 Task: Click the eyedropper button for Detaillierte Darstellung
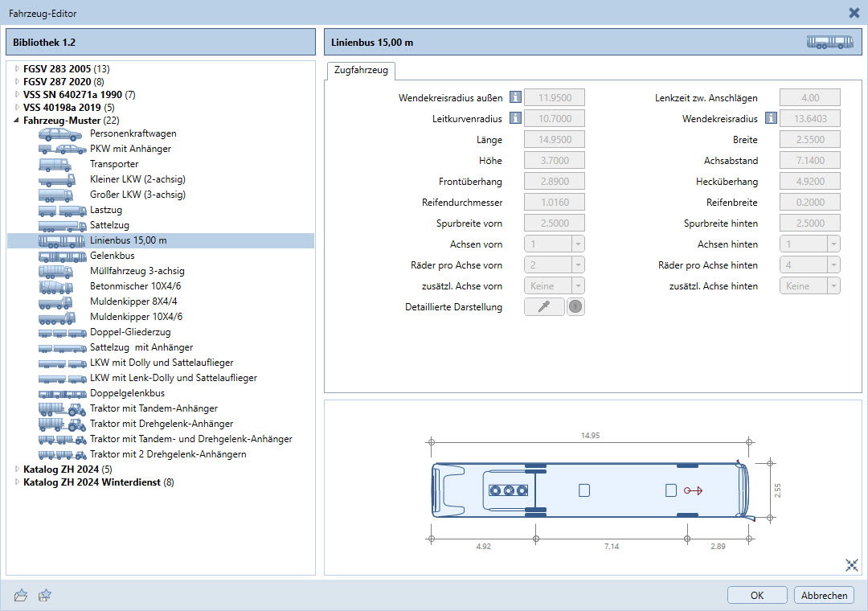click(544, 307)
